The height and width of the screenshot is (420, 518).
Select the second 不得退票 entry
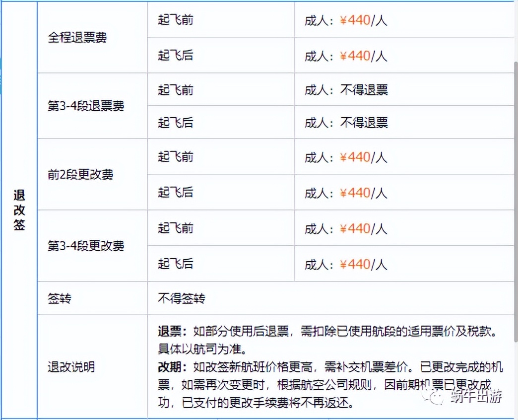click(x=347, y=123)
